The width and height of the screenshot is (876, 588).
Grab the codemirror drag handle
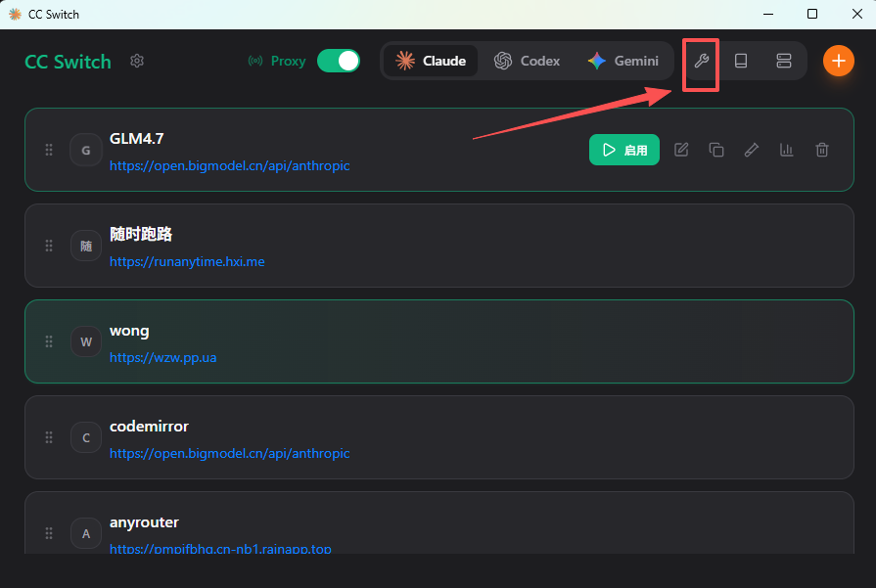point(49,437)
